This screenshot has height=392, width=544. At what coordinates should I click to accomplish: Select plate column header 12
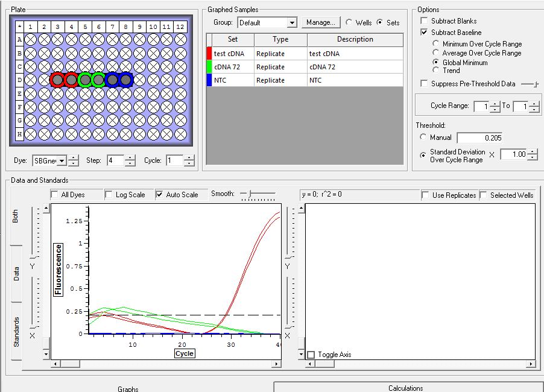pyautogui.click(x=180, y=27)
